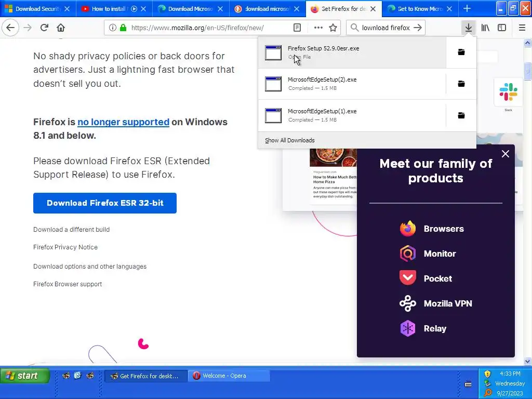Reload the current page
Image resolution: width=532 pixels, height=399 pixels.
pos(44,28)
